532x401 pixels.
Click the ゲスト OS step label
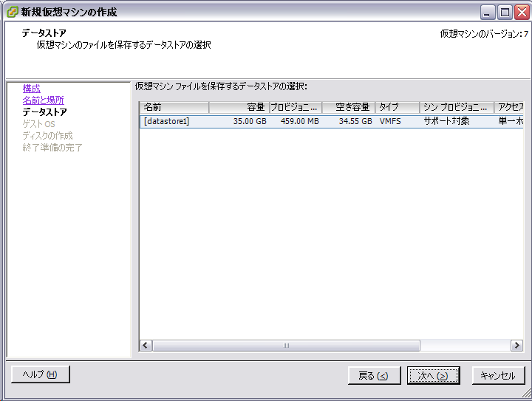click(38, 124)
